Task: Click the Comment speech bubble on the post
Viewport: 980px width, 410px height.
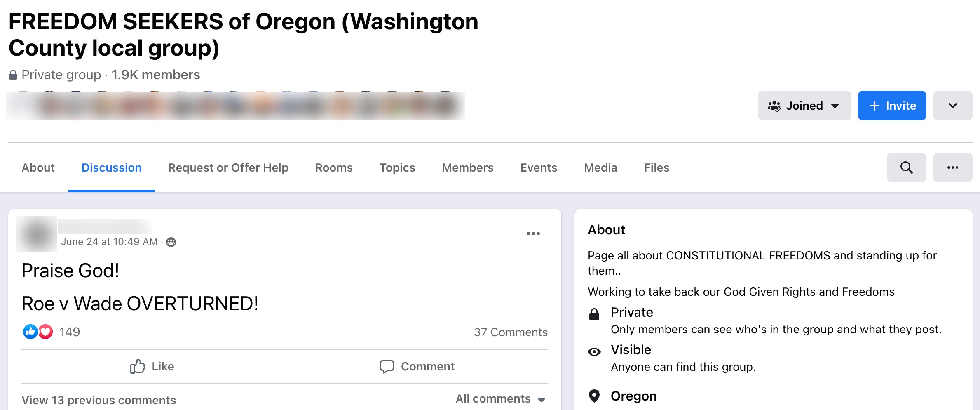Action: pyautogui.click(x=387, y=366)
